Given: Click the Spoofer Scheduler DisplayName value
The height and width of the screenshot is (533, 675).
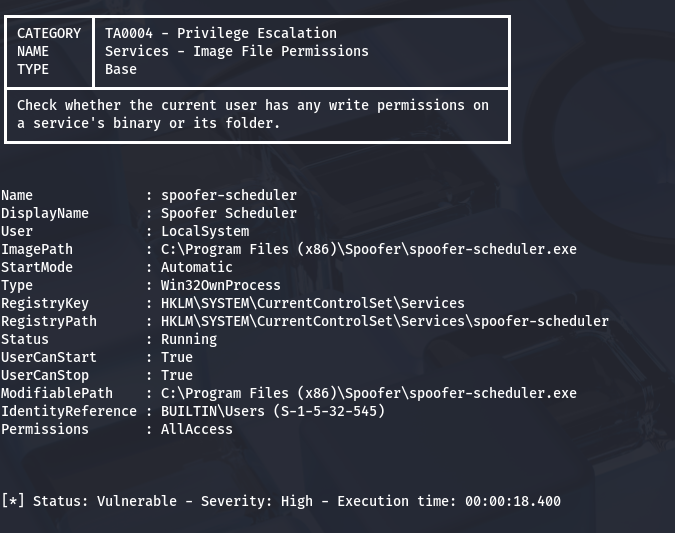Looking at the screenshot, I should (x=228, y=213).
